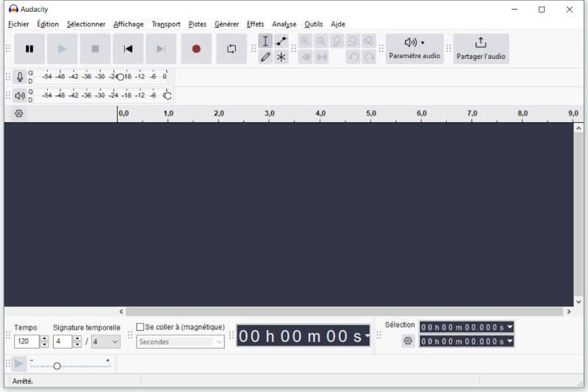
Task: Click the speaker playback meter icon
Action: (x=20, y=96)
